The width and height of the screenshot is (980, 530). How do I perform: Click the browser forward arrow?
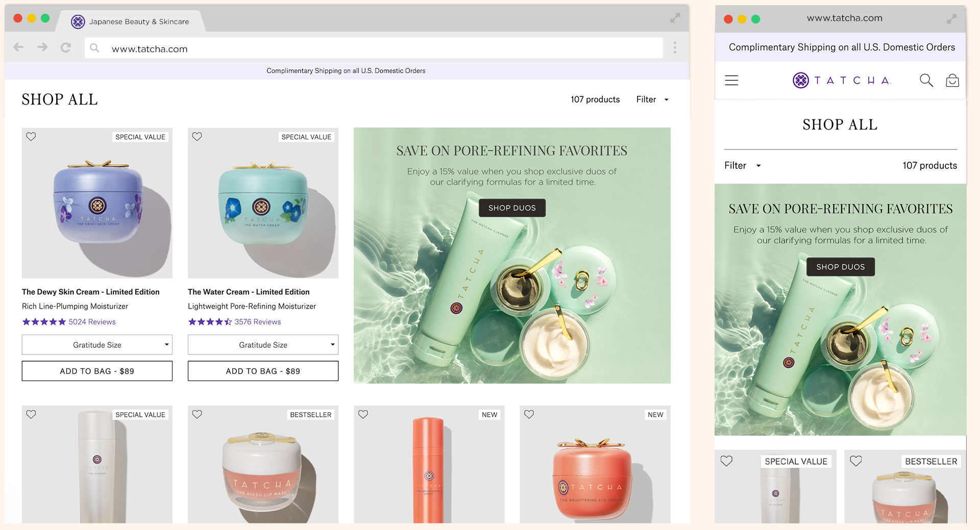tap(42, 47)
